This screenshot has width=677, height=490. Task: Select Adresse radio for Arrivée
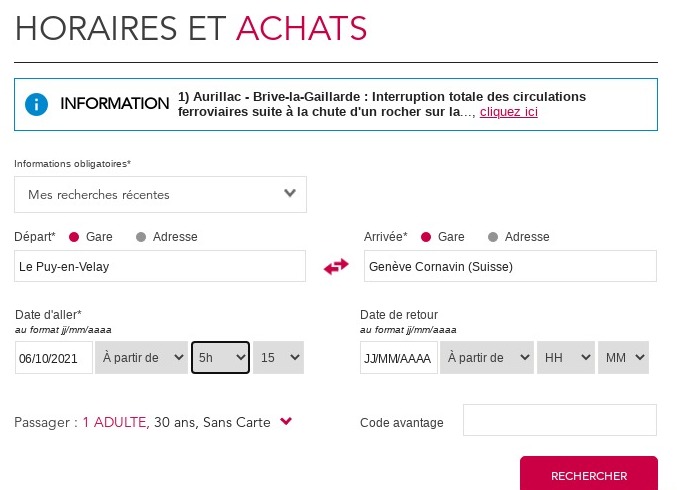(x=493, y=237)
